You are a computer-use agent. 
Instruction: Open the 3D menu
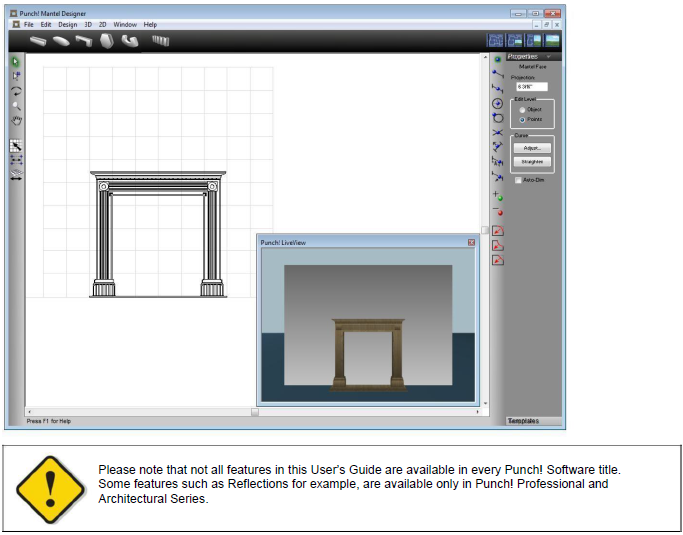click(88, 25)
